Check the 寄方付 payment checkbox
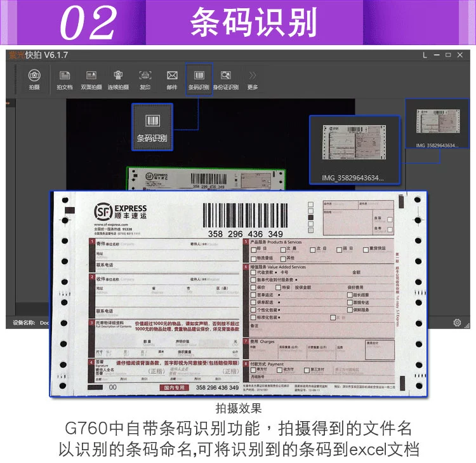This screenshot has height=463, width=476. (x=253, y=370)
